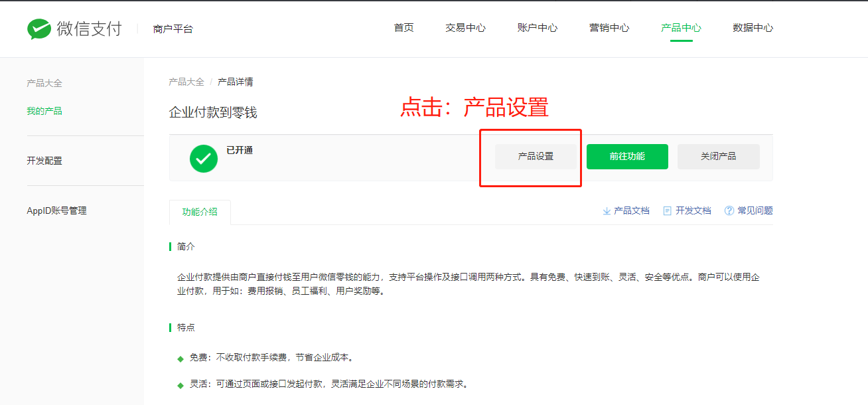This screenshot has height=405, width=868.
Task: Click the 简介 section heading
Action: pos(186,247)
